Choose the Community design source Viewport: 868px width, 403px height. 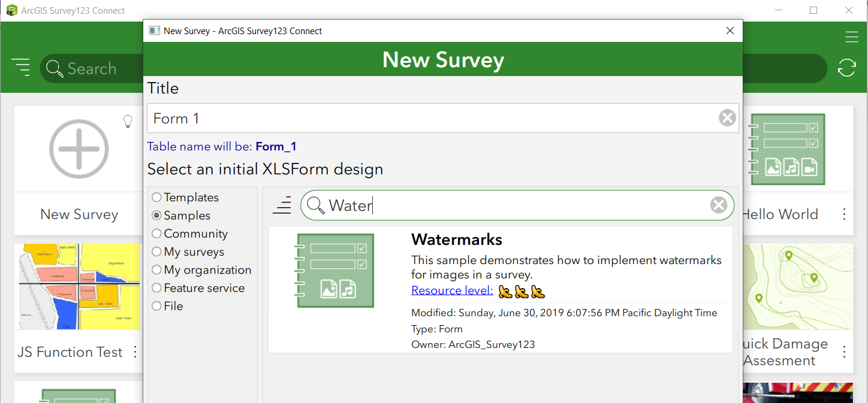[x=157, y=234]
